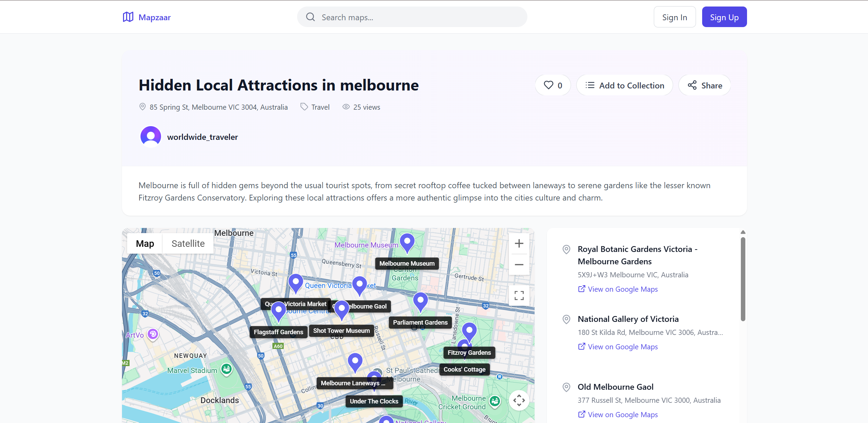Click the places list scrollbar
The width and height of the screenshot is (868, 423).
coord(743,279)
